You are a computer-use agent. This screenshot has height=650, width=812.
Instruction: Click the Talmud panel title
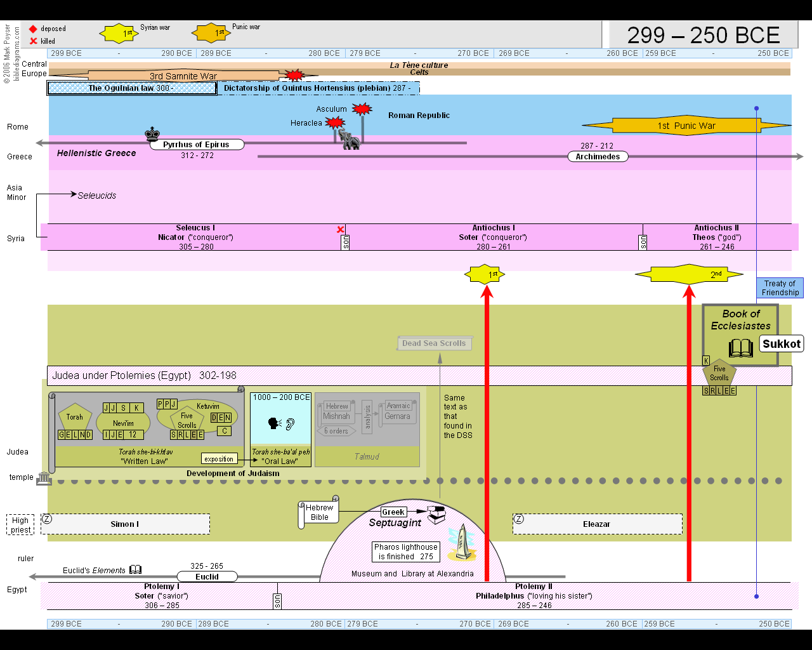tap(367, 456)
